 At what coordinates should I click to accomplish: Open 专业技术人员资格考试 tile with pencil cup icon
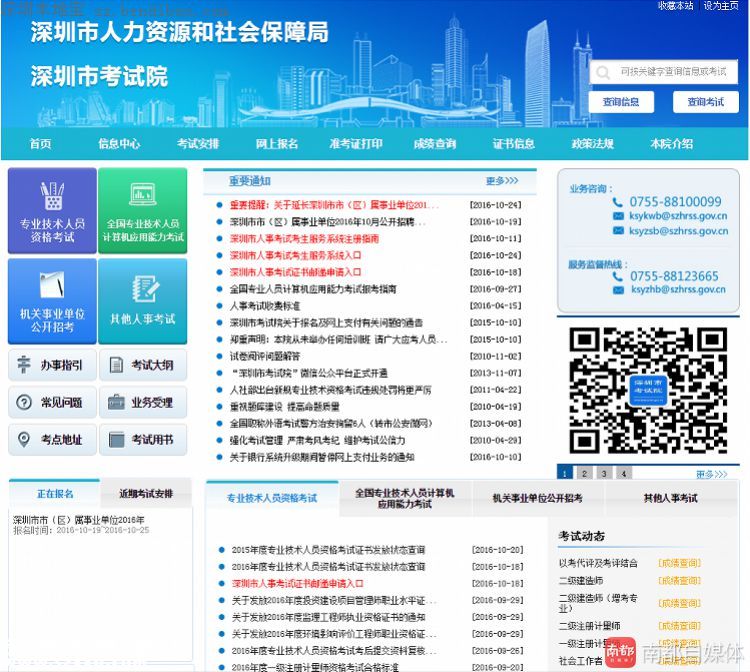click(52, 210)
